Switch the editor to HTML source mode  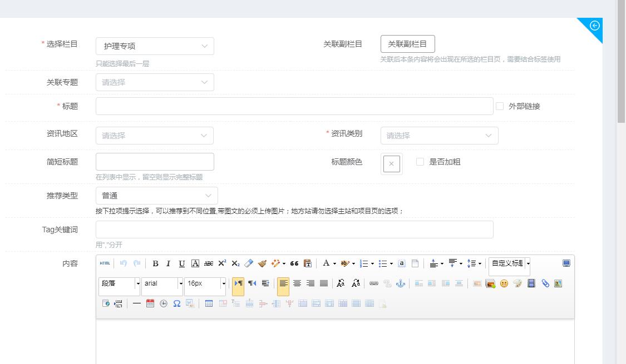point(105,263)
